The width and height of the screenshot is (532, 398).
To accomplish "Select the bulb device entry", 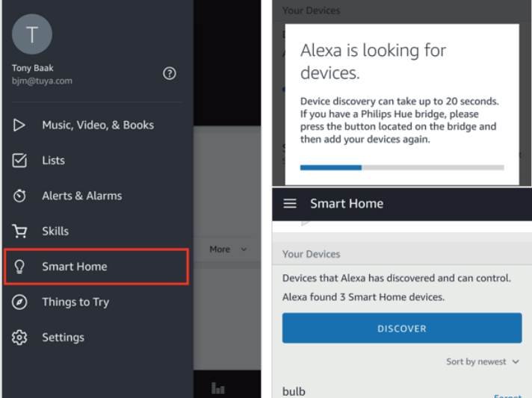I will click(x=294, y=391).
